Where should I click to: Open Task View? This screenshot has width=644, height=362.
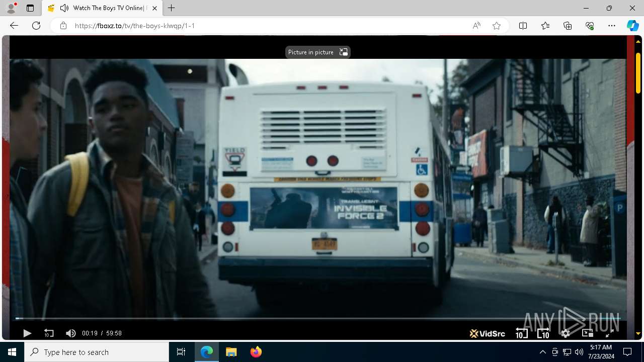click(x=181, y=352)
